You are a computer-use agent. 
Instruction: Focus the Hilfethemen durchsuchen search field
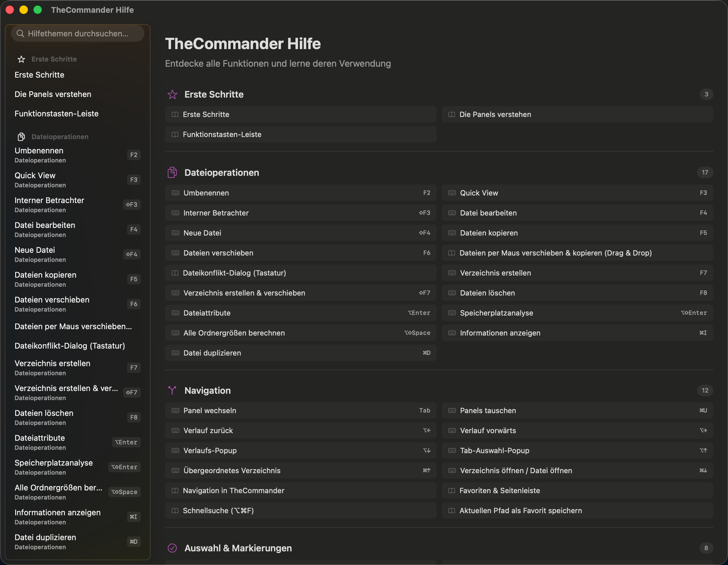pos(78,34)
